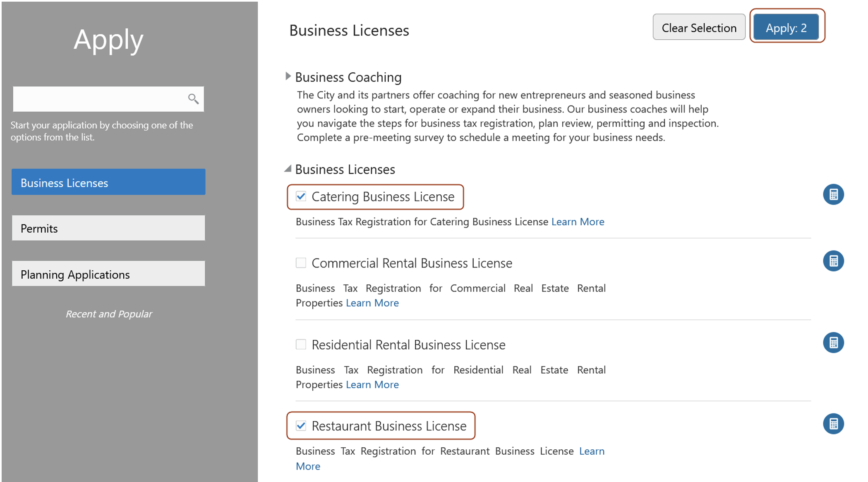
Task: Click the calculator icon for Restaurant Business License
Action: [x=834, y=423]
